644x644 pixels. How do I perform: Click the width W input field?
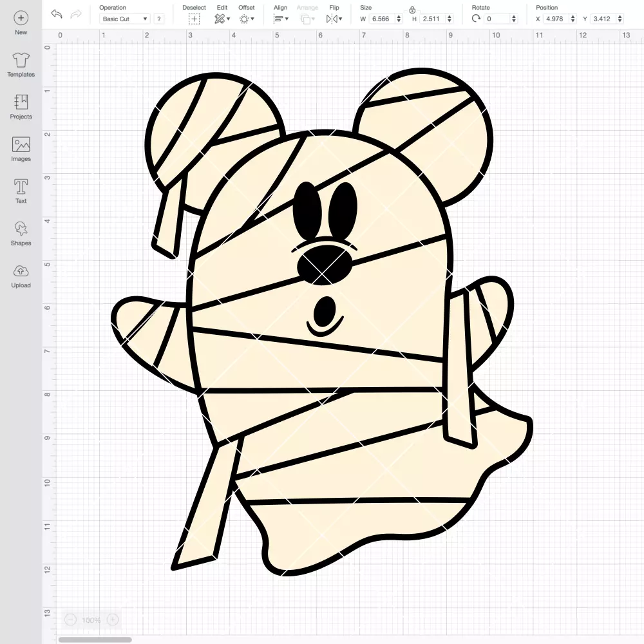[x=382, y=19]
